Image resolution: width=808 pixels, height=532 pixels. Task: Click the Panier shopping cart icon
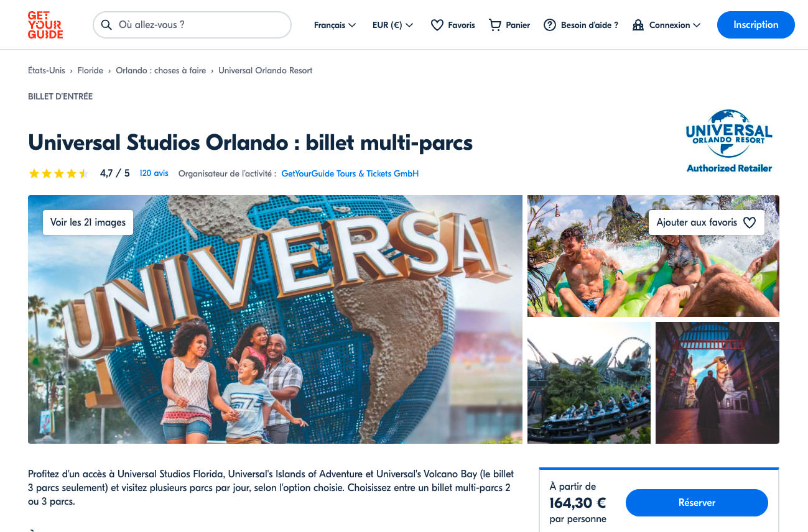pyautogui.click(x=495, y=25)
